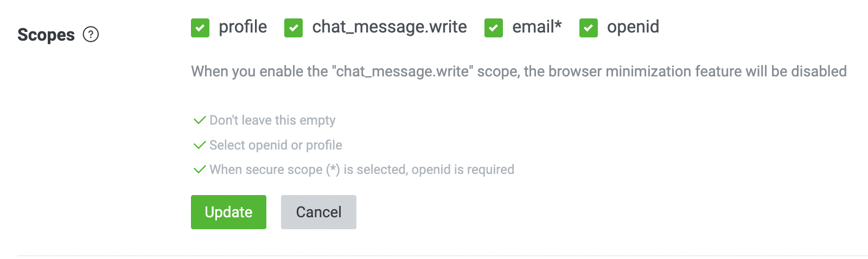Click the "Don't leave this empty" validation text
This screenshot has height=259, width=868.
point(272,120)
